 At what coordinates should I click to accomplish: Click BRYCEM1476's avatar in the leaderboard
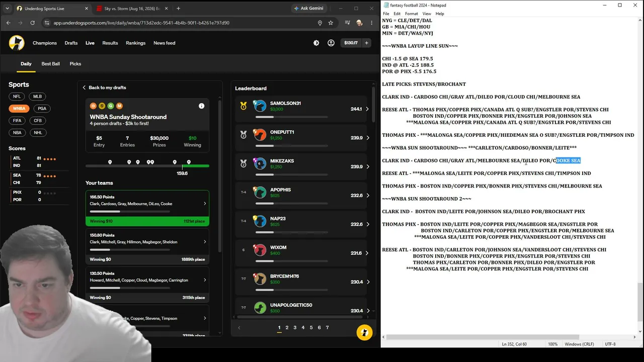click(x=260, y=279)
